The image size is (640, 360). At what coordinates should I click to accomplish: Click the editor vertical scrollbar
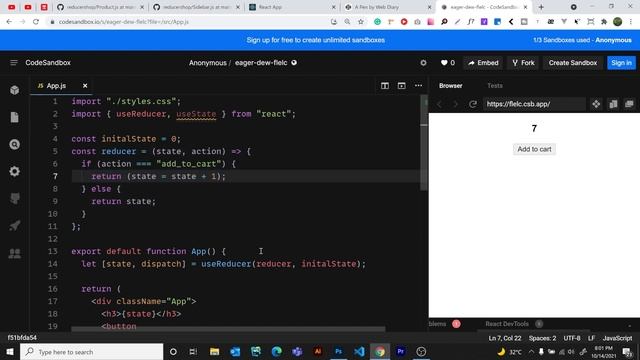pos(424,143)
